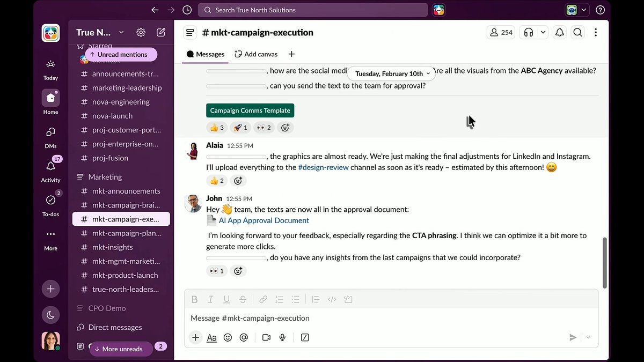
Task: Click Search True North Solutions field
Action: click(x=313, y=10)
